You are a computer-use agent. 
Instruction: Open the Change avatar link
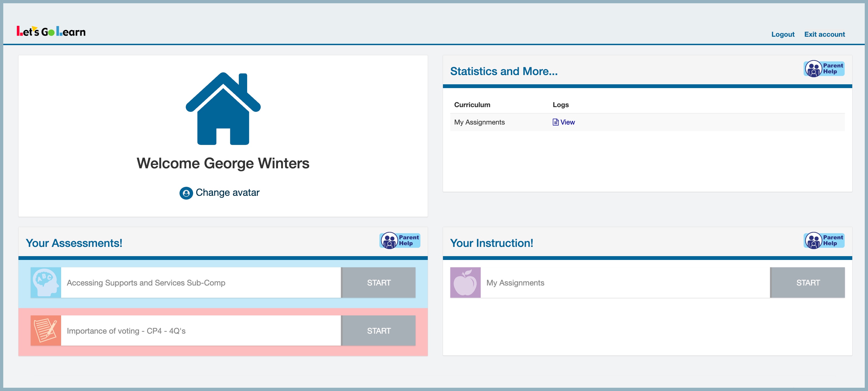[227, 193]
